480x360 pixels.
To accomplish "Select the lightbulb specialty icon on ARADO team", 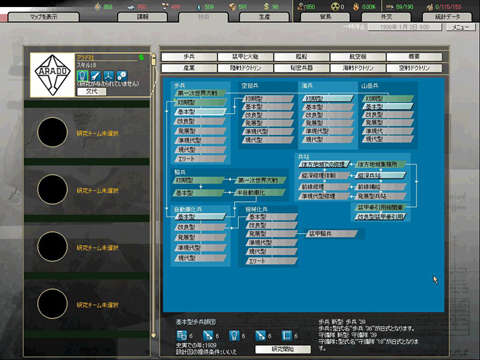I will [82, 75].
